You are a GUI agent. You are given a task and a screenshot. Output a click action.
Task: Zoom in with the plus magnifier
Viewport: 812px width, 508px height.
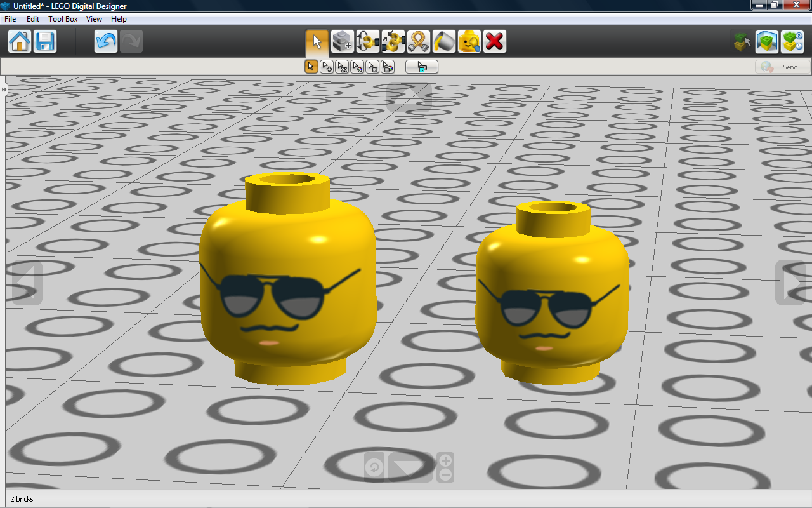pos(445,460)
